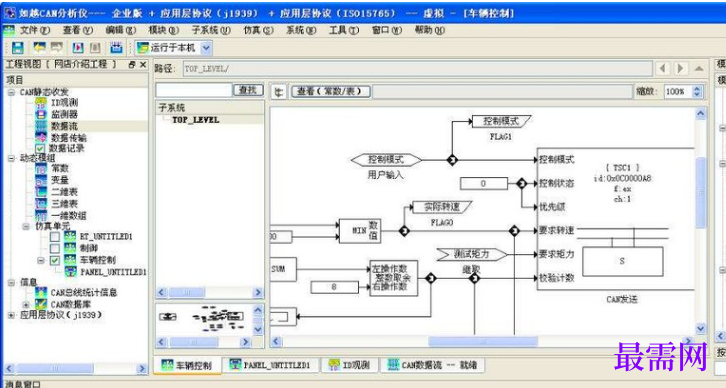Open the 模块 menu
Screen dimensions: 726x388
[x=163, y=30]
